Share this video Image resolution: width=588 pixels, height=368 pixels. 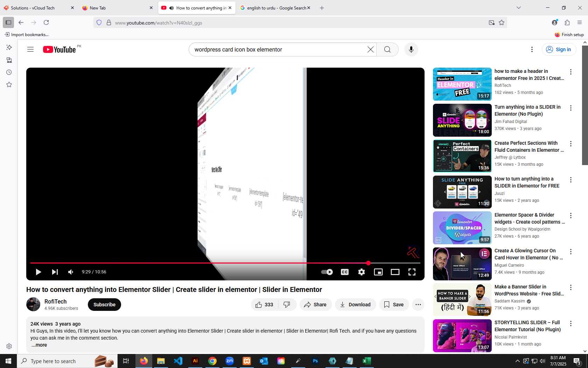click(x=315, y=305)
